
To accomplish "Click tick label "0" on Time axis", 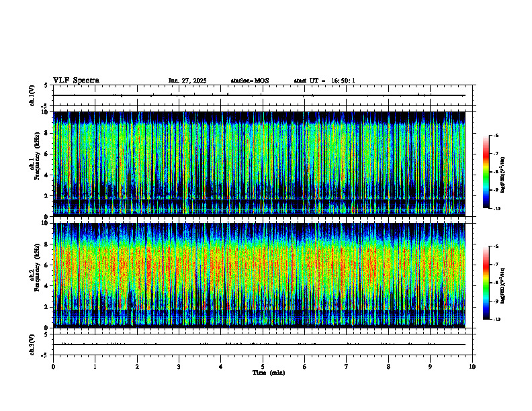I will (53, 367).
